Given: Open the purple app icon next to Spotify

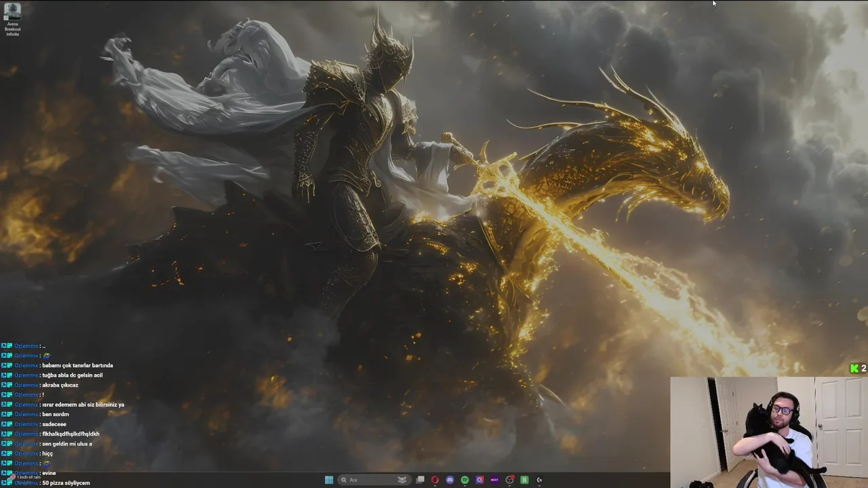Looking at the screenshot, I should pos(479,480).
